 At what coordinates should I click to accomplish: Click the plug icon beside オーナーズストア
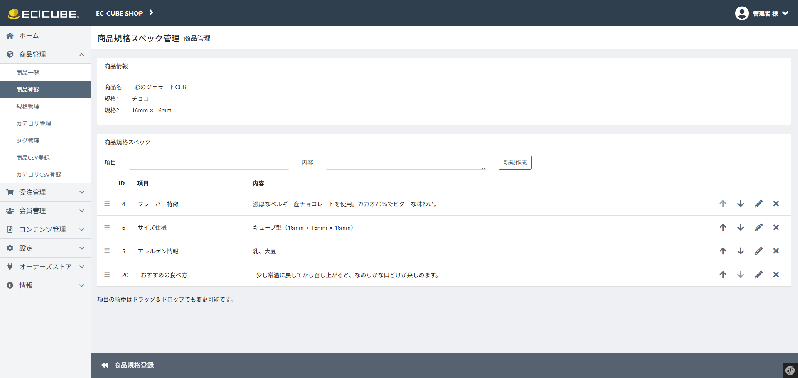(10, 267)
